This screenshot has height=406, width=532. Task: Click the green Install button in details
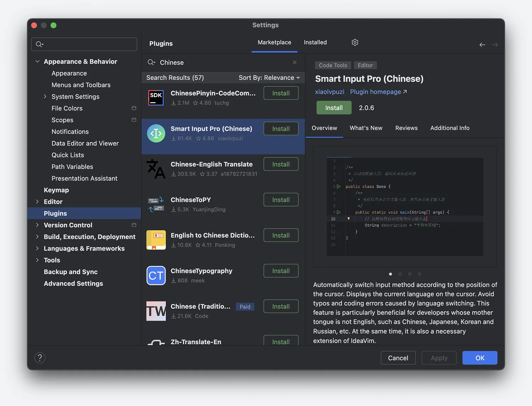[334, 108]
